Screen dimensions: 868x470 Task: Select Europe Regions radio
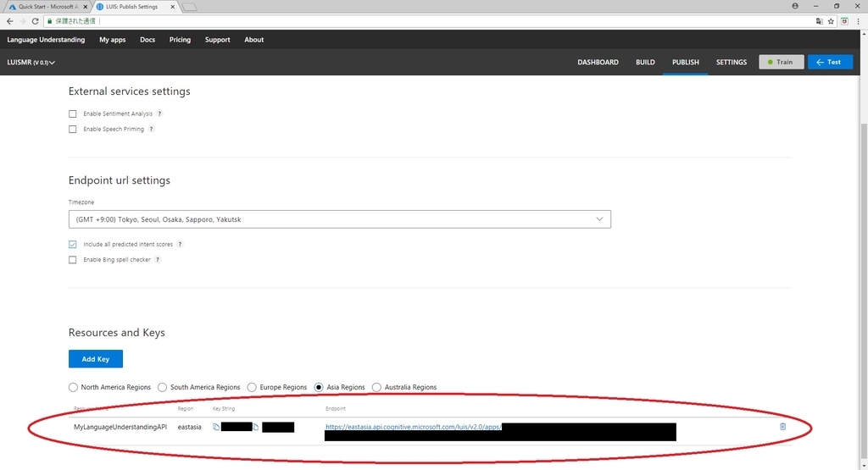[252, 388]
